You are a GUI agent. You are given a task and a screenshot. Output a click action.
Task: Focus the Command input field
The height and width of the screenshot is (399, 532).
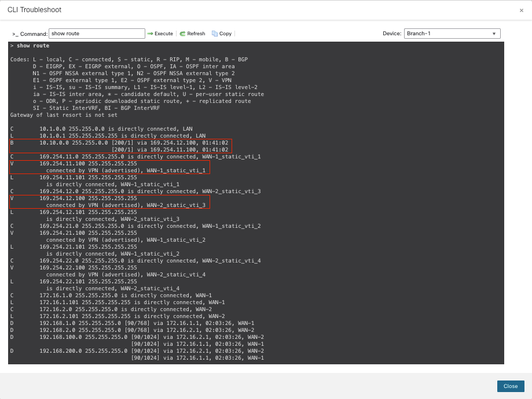pos(97,34)
